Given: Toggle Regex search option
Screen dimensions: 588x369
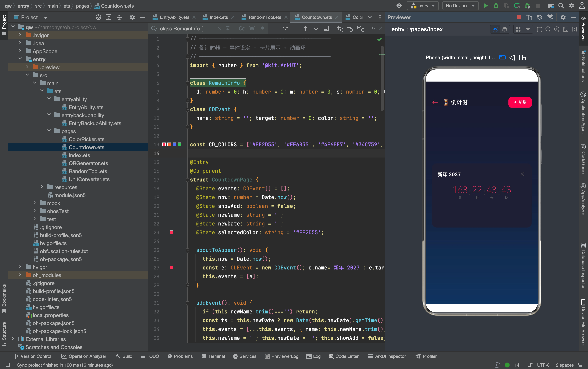Looking at the screenshot, I should (x=262, y=29).
